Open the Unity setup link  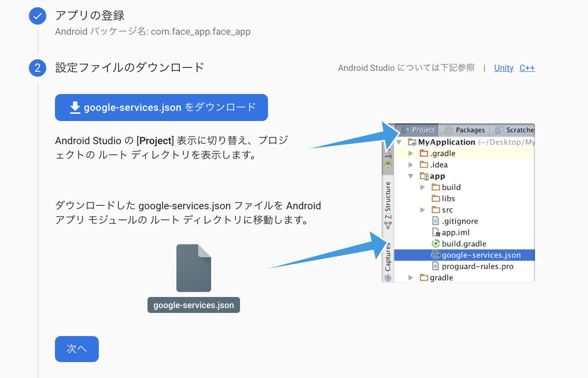[504, 68]
